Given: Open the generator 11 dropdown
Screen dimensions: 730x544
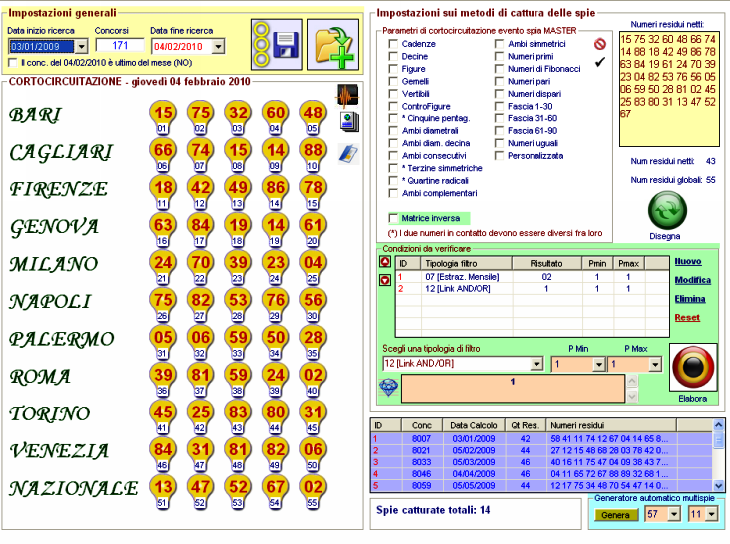Looking at the screenshot, I should tap(711, 514).
